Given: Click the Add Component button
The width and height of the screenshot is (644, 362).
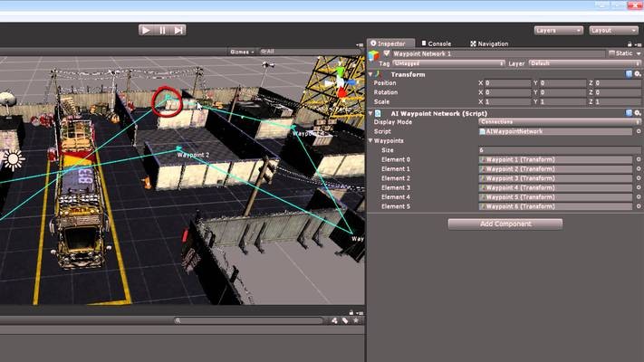Looking at the screenshot, I should tap(505, 224).
